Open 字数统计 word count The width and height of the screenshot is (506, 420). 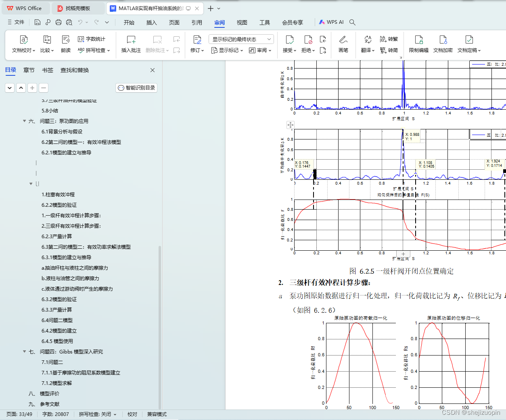pos(92,39)
